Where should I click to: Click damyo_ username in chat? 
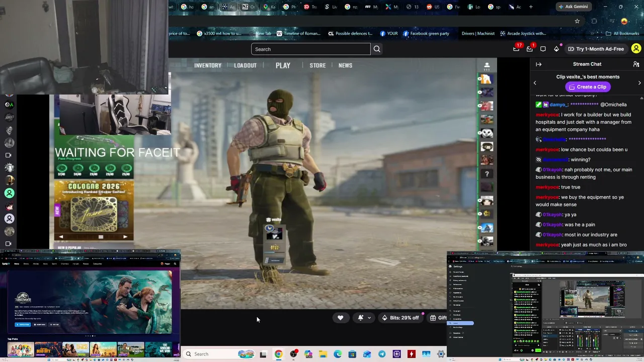pos(558,105)
